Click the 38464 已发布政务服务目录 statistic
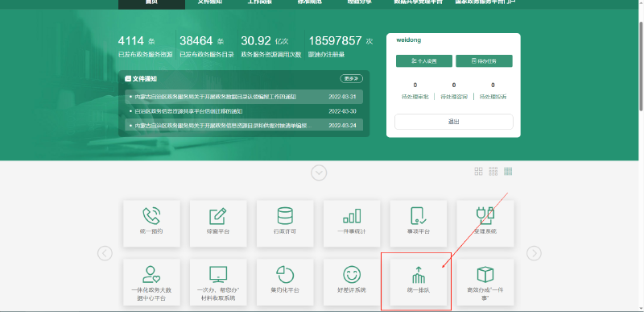644x312 pixels. pos(207,47)
